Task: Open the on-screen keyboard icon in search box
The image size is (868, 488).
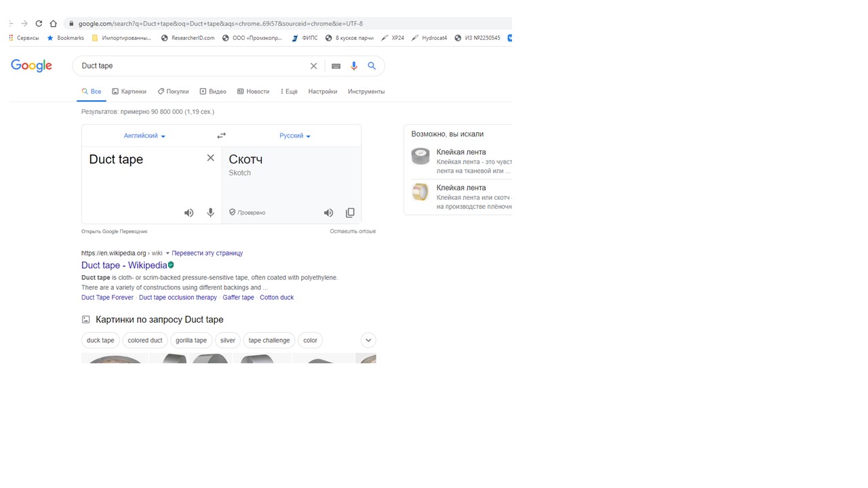Action: point(336,66)
